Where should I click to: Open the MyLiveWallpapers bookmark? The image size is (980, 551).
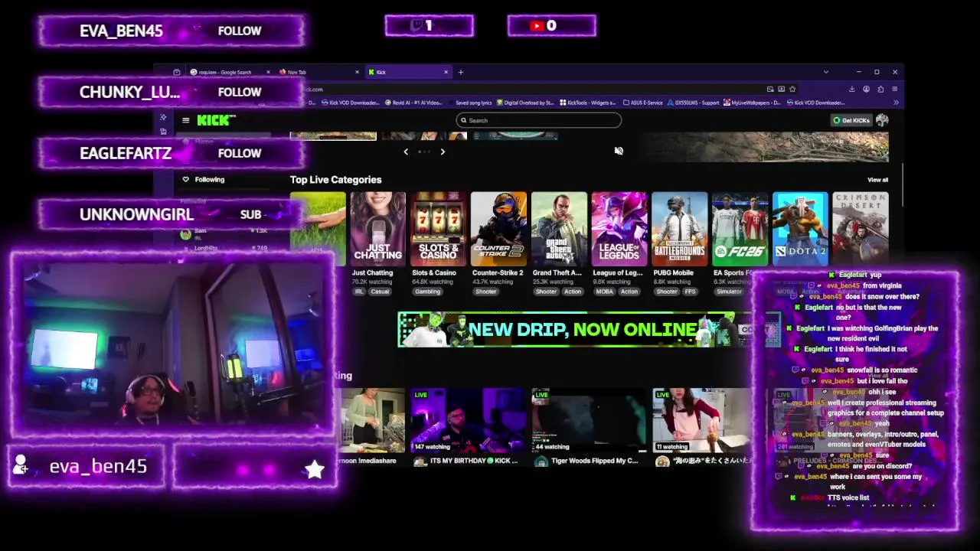[752, 103]
